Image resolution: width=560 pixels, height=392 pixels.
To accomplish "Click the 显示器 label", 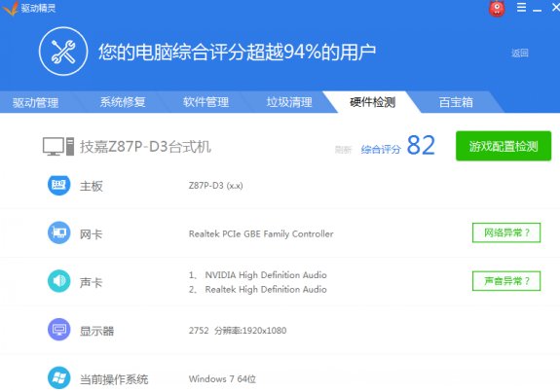I will [x=96, y=331].
